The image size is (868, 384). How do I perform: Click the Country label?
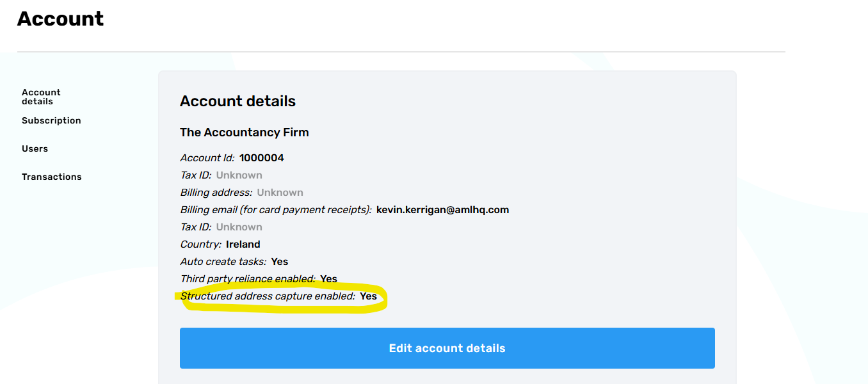pyautogui.click(x=201, y=244)
